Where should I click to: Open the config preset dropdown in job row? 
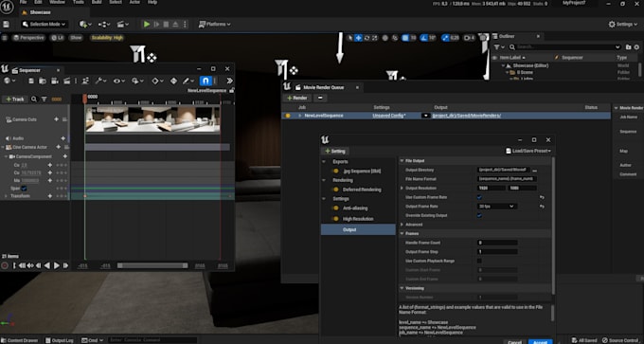(x=425, y=116)
